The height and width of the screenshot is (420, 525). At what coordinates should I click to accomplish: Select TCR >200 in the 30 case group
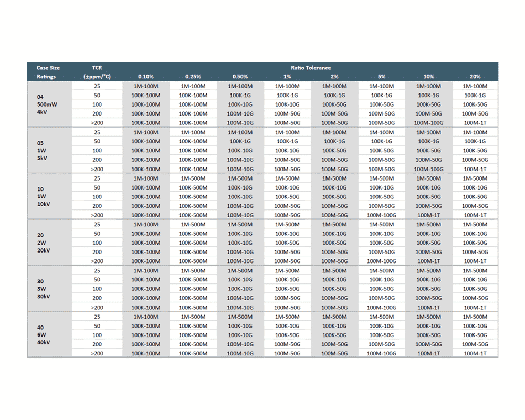(x=97, y=307)
